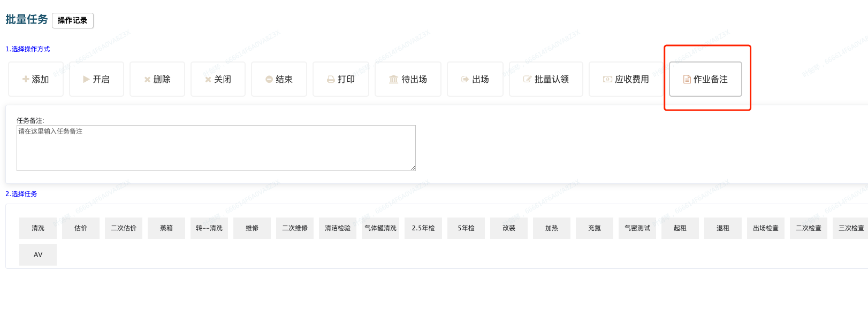Open the 操作记录 operation log
Viewport: 868px width, 326px height.
pyautogui.click(x=73, y=20)
